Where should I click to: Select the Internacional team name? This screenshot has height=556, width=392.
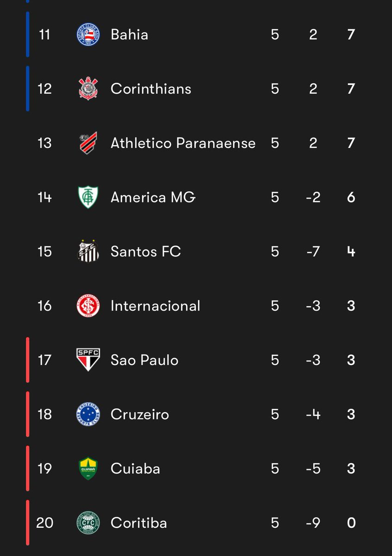[156, 306]
